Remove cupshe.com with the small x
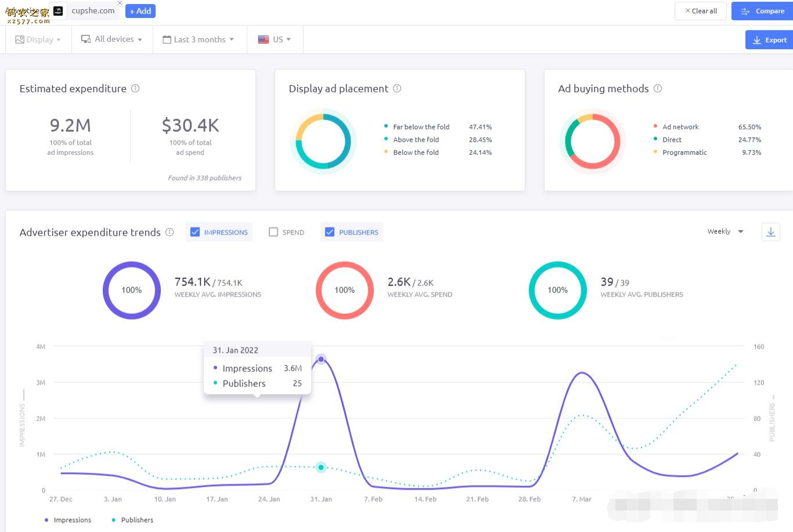 pyautogui.click(x=120, y=3)
